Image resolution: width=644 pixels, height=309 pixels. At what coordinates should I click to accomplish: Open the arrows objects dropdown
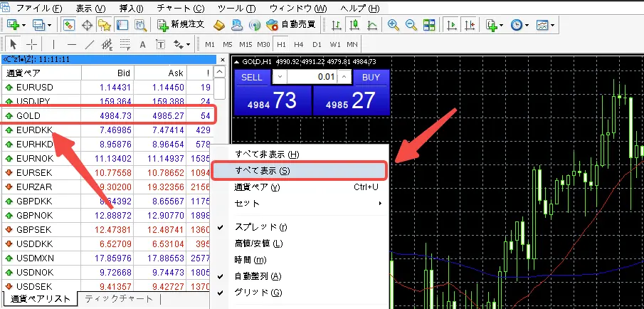point(182,44)
